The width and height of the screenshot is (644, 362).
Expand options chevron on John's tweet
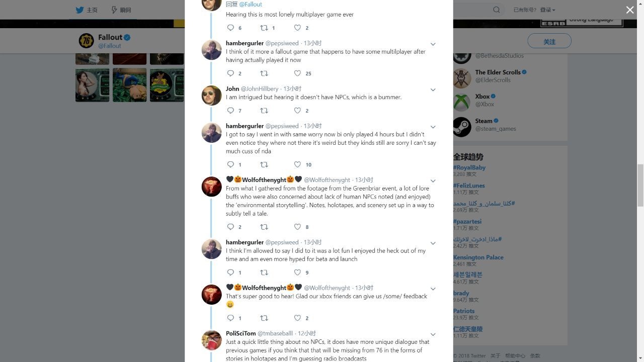click(x=433, y=89)
